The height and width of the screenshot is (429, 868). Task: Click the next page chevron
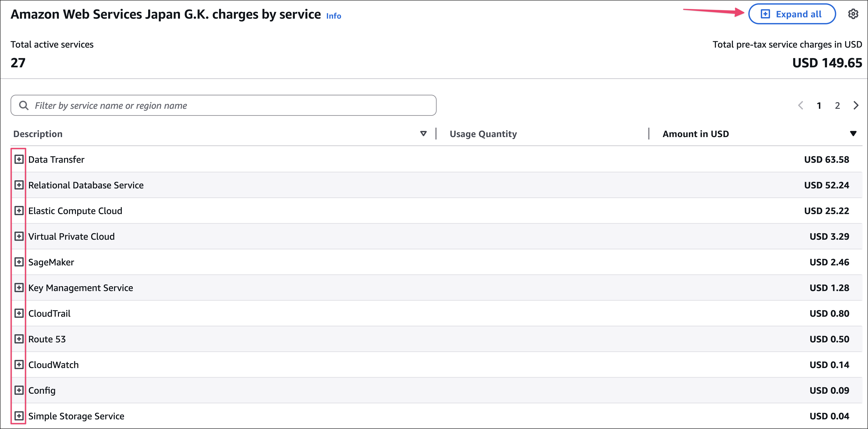856,105
